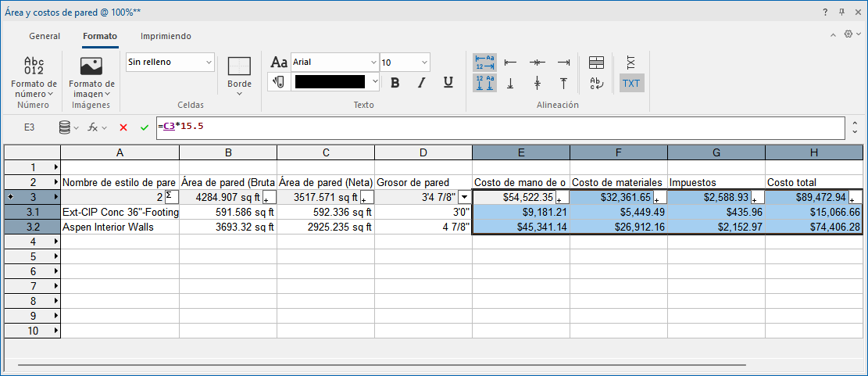Open the black text color swatch
The width and height of the screenshot is (868, 376).
[x=330, y=82]
